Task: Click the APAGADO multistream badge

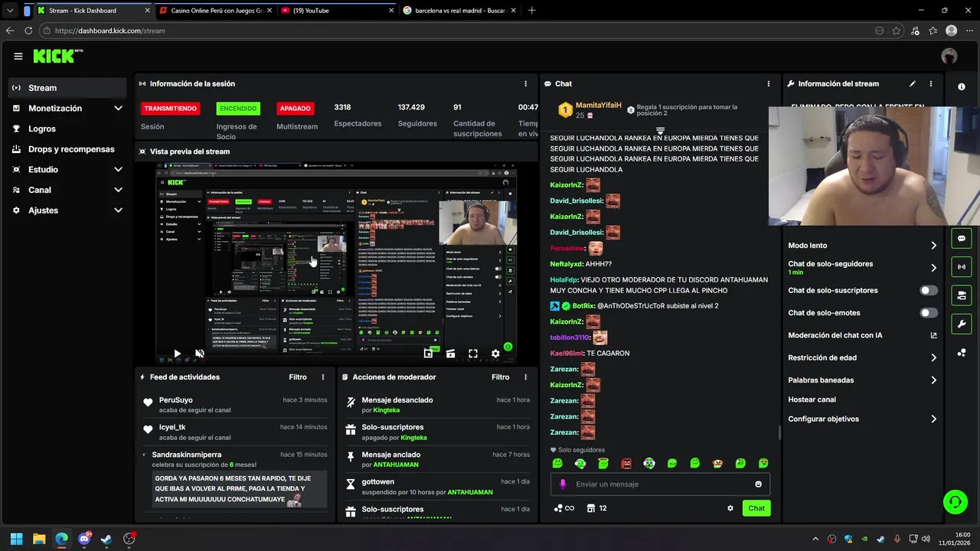Action: [296, 109]
